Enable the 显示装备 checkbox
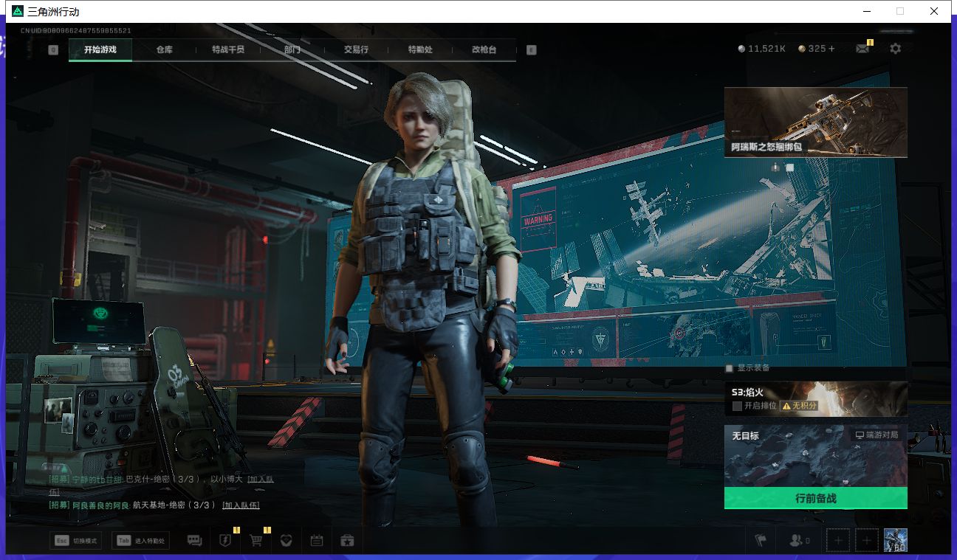Image resolution: width=957 pixels, height=560 pixels. 730,368
